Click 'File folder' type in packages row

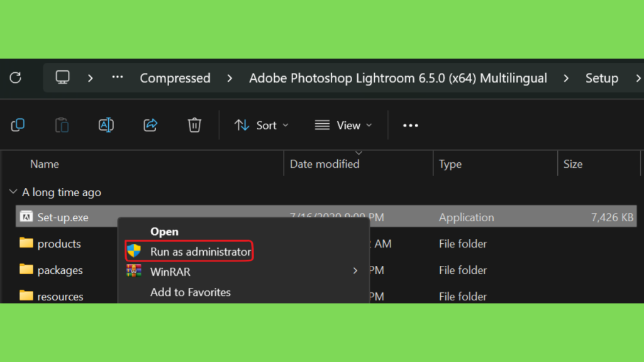tap(462, 270)
